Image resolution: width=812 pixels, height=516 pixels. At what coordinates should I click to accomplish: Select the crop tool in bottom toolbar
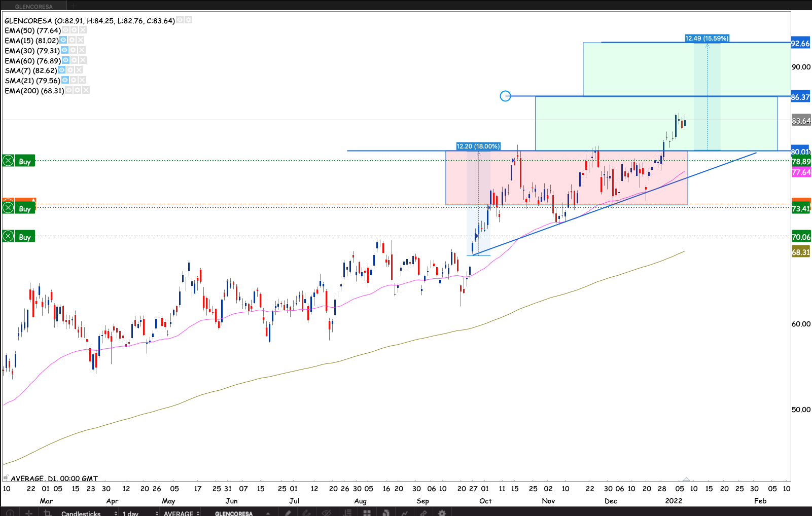[47, 513]
